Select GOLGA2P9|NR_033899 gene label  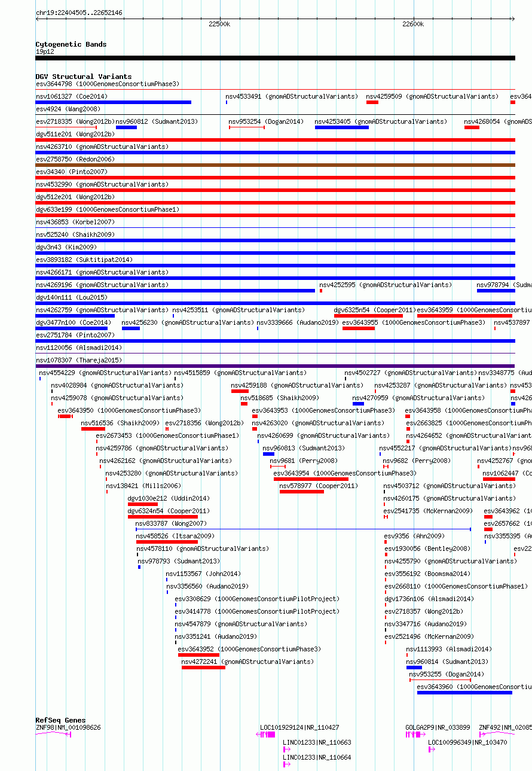438,727
